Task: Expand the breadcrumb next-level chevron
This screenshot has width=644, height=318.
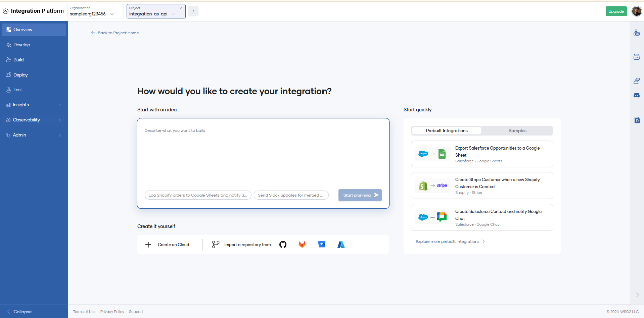Action: (193, 11)
